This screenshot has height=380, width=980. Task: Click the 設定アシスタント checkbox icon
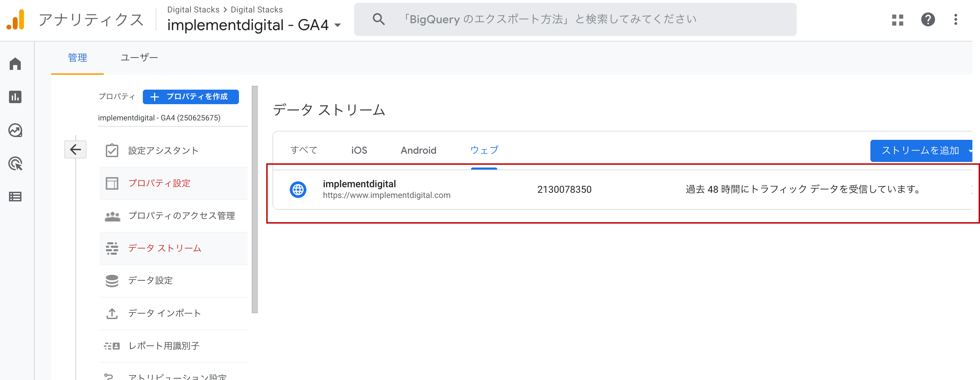(112, 151)
